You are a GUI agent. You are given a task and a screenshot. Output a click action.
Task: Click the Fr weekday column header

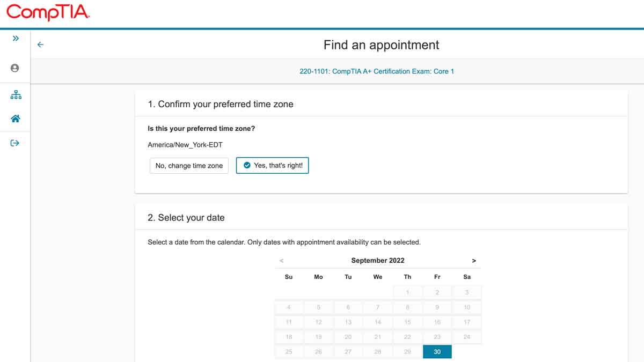click(x=437, y=277)
